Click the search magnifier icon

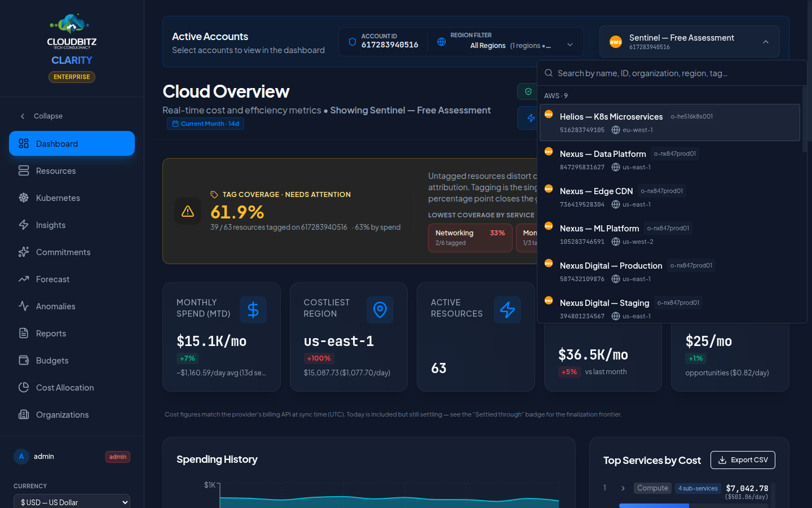(548, 73)
